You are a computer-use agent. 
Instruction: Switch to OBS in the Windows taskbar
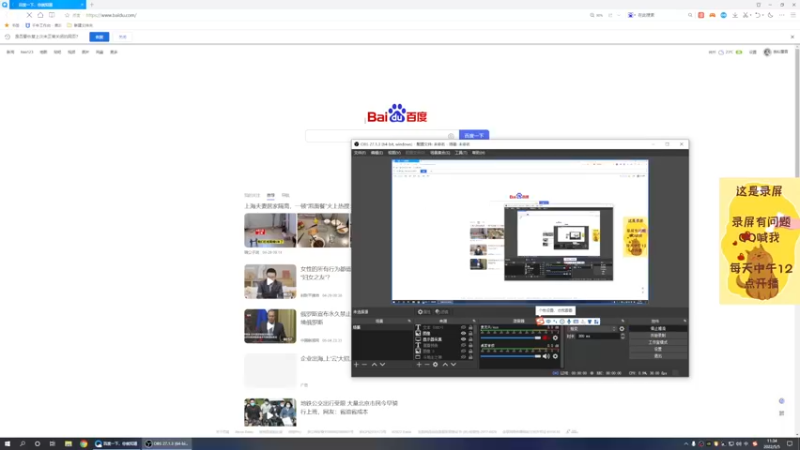pos(167,444)
